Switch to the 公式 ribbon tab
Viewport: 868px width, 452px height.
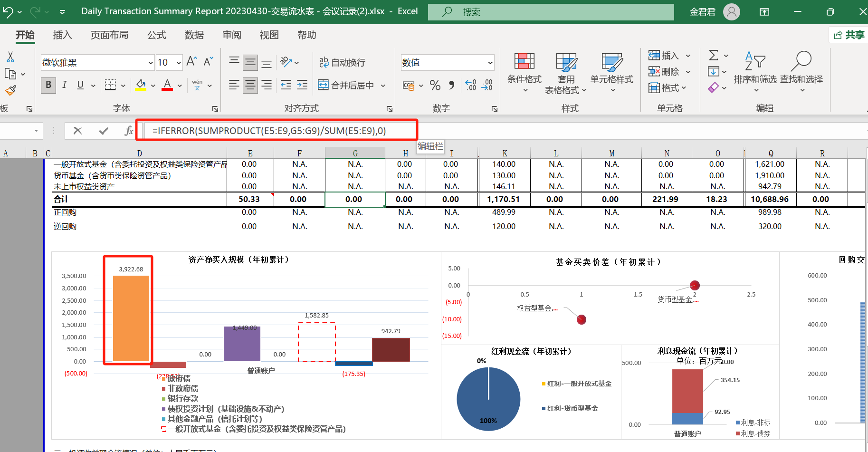156,35
